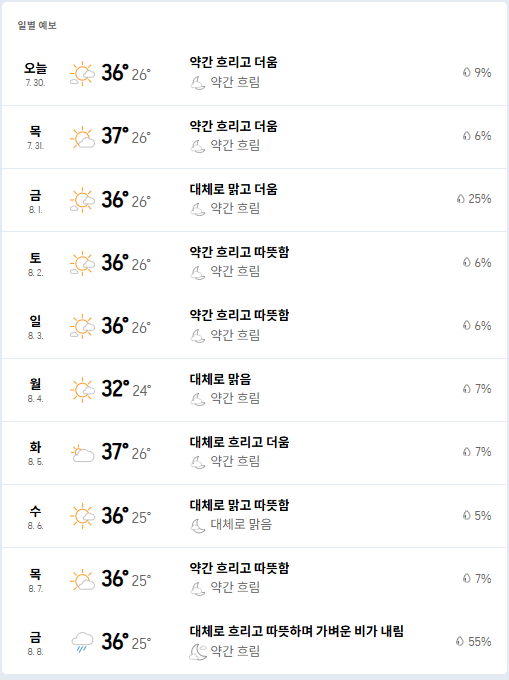509x680 pixels.
Task: Click the 32° temperature for Monday 8.4.
Action: point(115,389)
